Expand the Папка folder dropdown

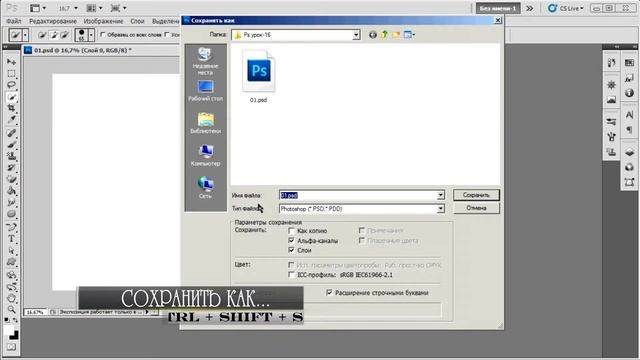(356, 35)
